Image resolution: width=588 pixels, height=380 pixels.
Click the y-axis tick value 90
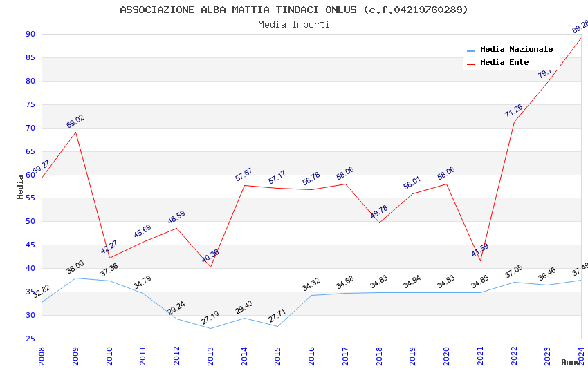click(30, 34)
